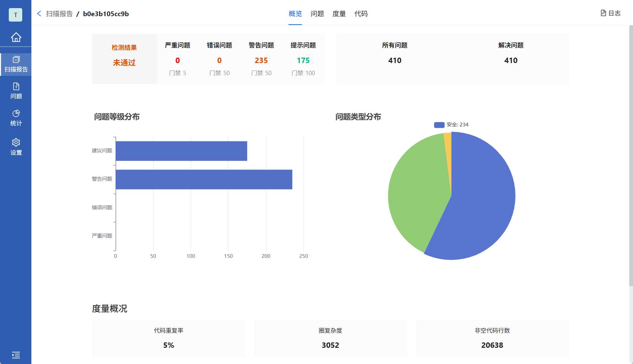Switch to the 概览 tab

pyautogui.click(x=295, y=14)
